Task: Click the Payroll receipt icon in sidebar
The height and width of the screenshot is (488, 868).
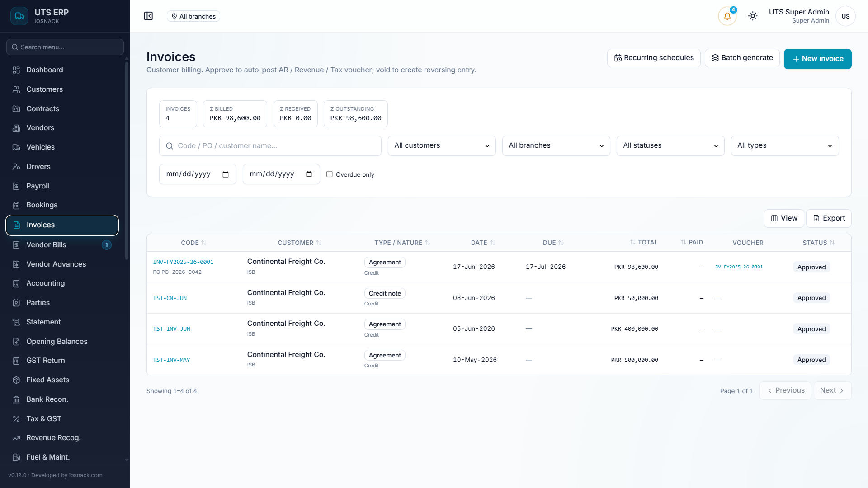Action: pyautogui.click(x=16, y=186)
